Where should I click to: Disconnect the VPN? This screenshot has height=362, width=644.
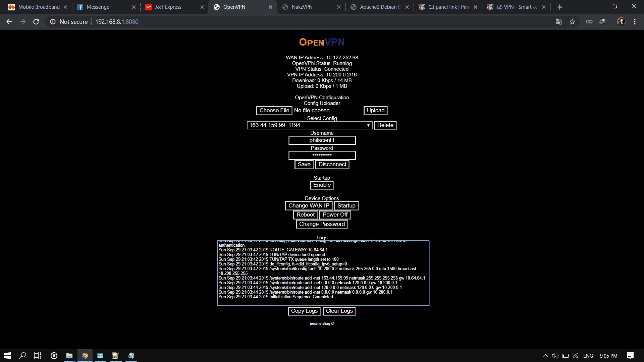pos(332,165)
